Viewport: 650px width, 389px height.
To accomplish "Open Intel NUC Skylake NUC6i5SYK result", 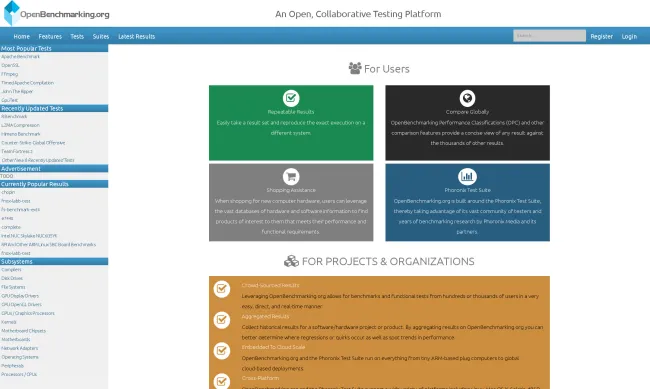I will (x=29, y=236).
